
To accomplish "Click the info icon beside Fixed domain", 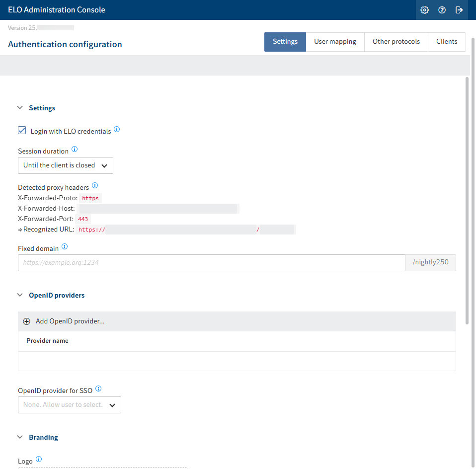I will point(65,246).
